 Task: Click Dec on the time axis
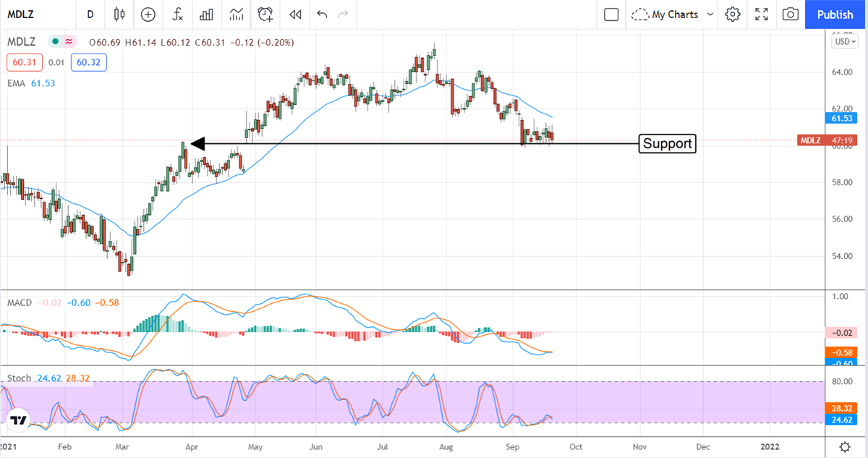703,446
